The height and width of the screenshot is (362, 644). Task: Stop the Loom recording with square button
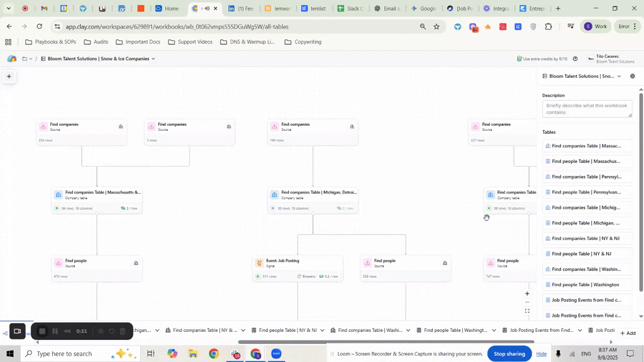[x=42, y=331]
